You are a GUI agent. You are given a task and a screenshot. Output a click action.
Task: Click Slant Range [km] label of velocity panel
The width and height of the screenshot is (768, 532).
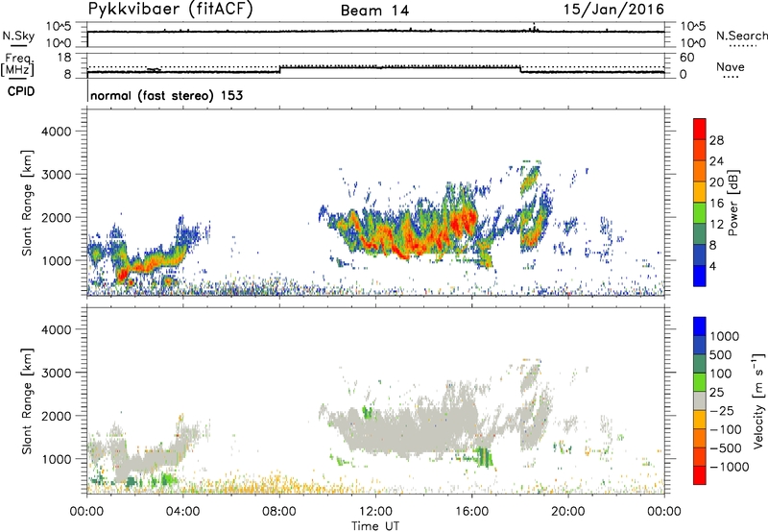coord(27,400)
